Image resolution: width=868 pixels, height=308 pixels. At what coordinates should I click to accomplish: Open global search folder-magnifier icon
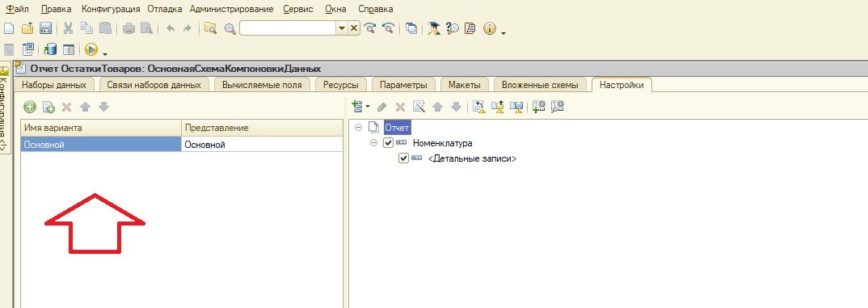pyautogui.click(x=210, y=29)
